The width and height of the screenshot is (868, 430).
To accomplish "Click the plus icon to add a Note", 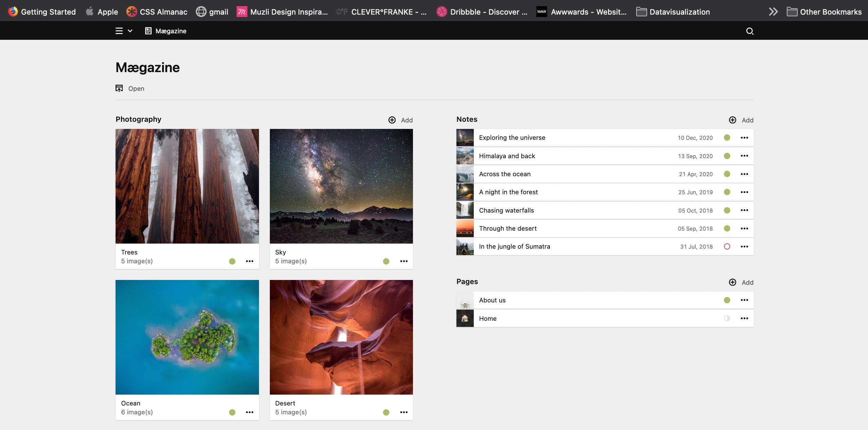I will pos(732,120).
